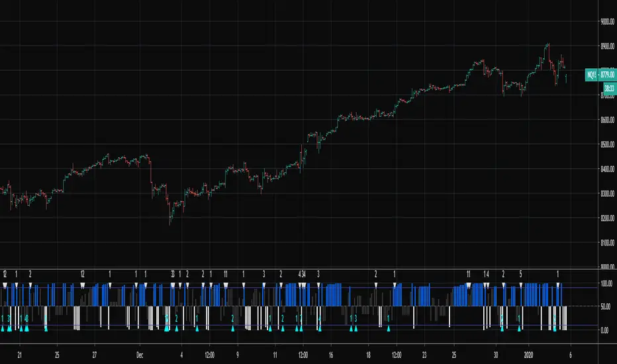The height and width of the screenshot is (364, 617).
Task: Click the 18 date label on time axis
Action: [x=368, y=355]
